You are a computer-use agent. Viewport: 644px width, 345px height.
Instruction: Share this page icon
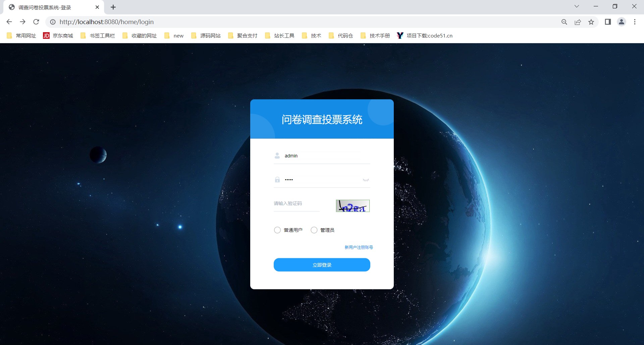(578, 22)
